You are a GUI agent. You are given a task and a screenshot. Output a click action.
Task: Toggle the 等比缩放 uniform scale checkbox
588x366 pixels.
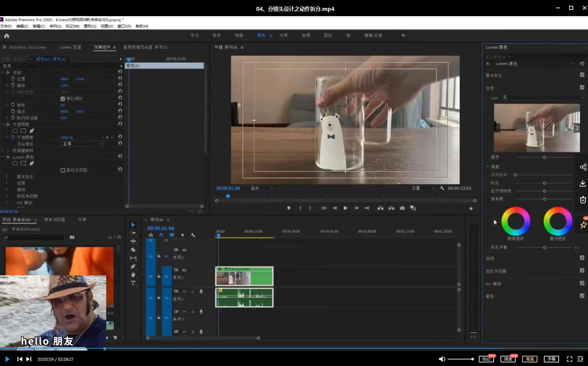(63, 99)
